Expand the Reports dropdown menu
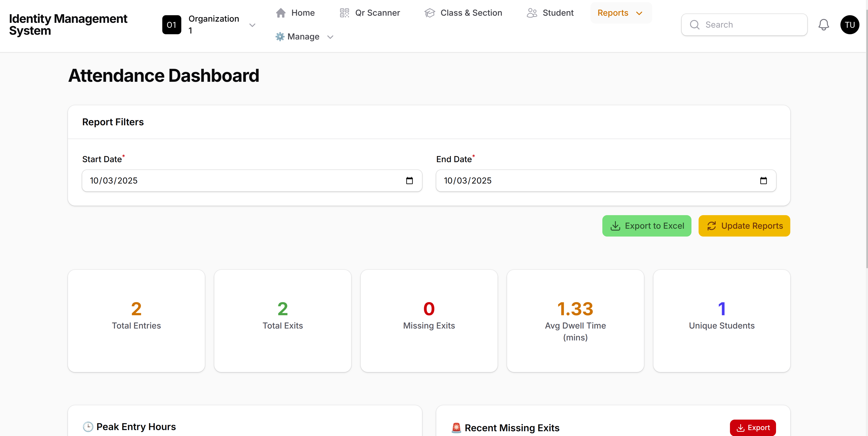The width and height of the screenshot is (868, 436). [620, 13]
